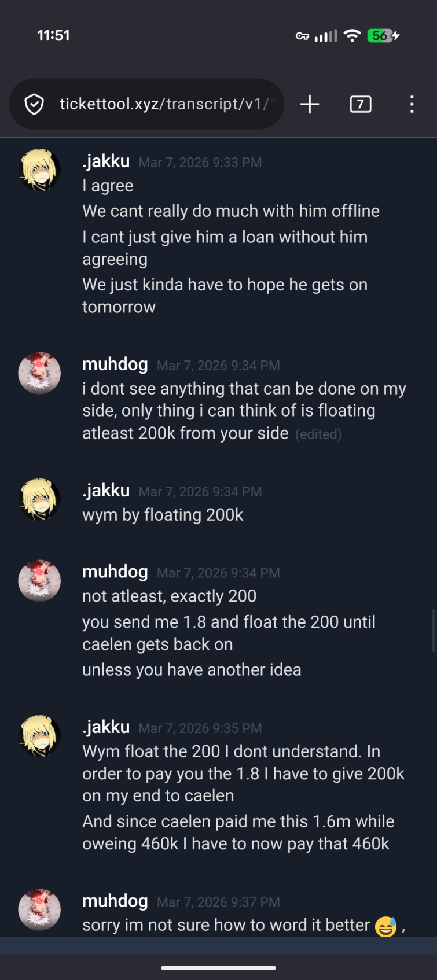The height and width of the screenshot is (980, 437).
Task: Tap muhdog's avatar on the 9:37 PM message
Action: (x=39, y=909)
